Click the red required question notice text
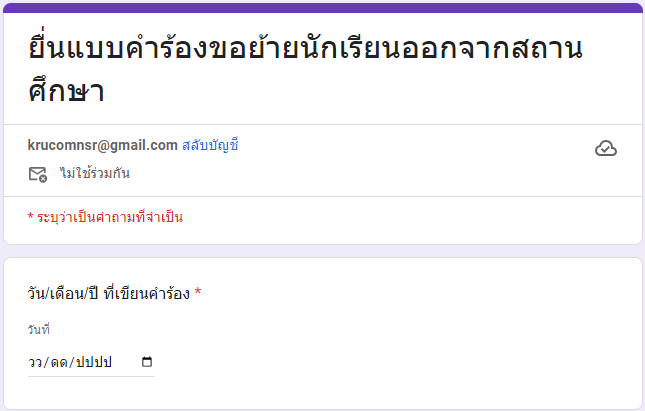This screenshot has width=645, height=411. (105, 217)
